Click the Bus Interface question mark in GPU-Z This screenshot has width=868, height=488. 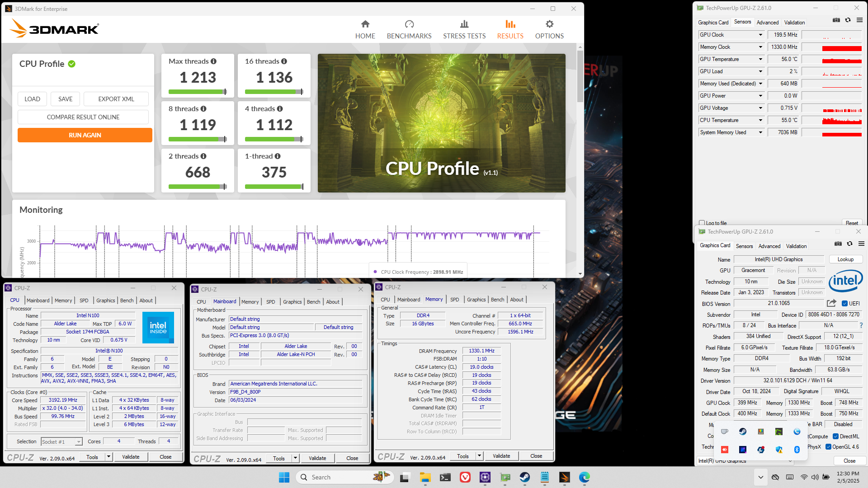click(x=861, y=325)
